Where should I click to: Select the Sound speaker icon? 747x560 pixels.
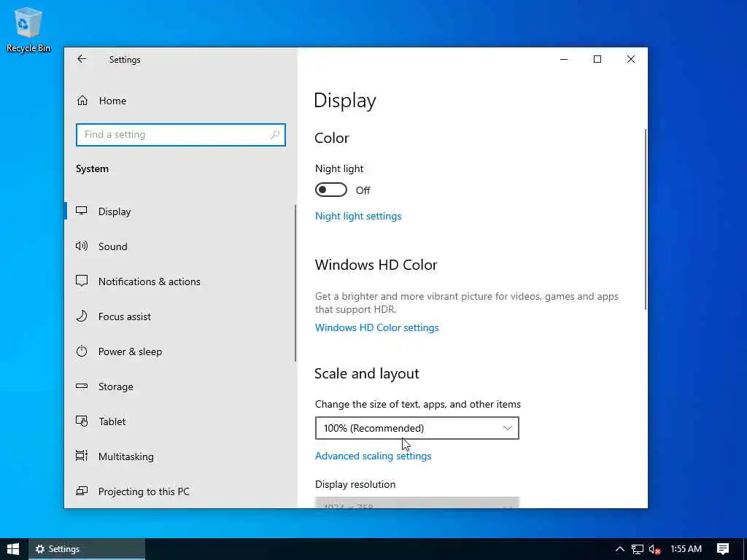(82, 246)
